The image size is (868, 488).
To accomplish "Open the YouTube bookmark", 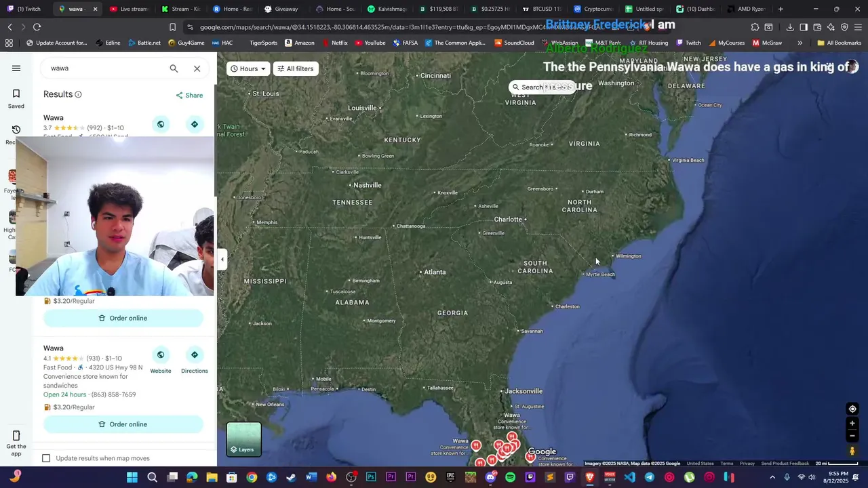I will [x=370, y=43].
